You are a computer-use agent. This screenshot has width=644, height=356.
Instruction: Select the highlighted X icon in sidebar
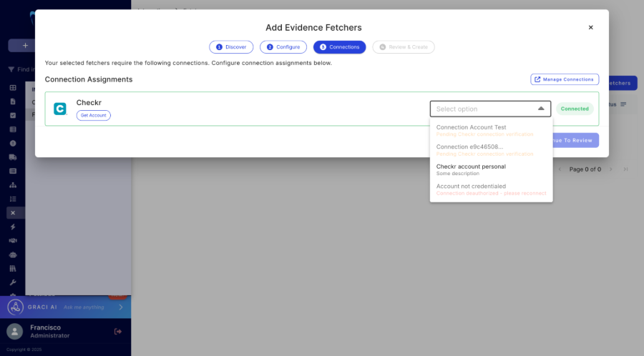[x=13, y=213]
